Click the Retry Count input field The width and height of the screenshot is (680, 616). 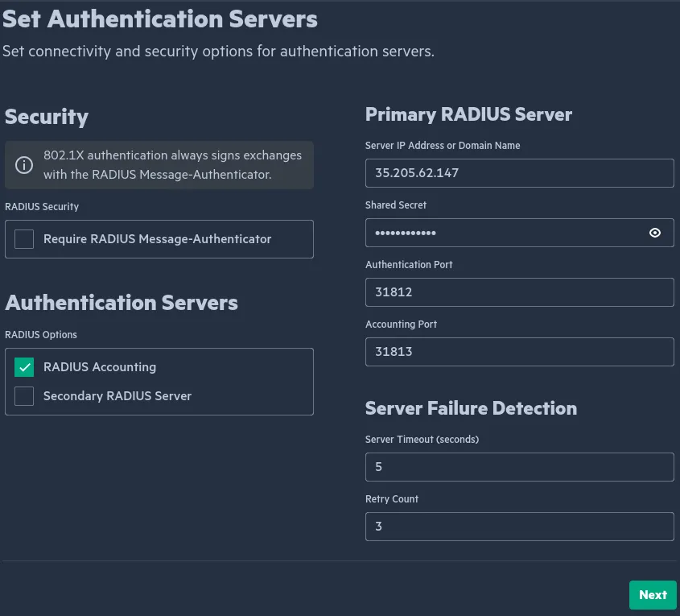(519, 527)
